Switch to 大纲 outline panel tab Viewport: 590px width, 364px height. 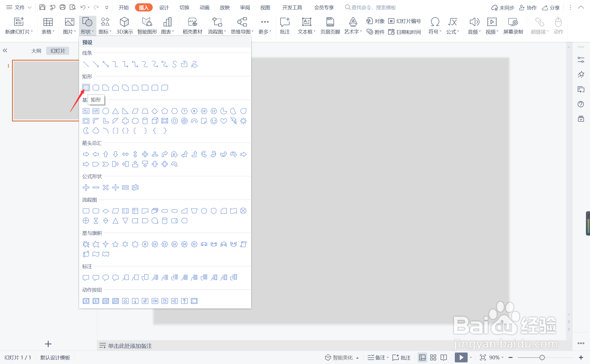tap(36, 51)
